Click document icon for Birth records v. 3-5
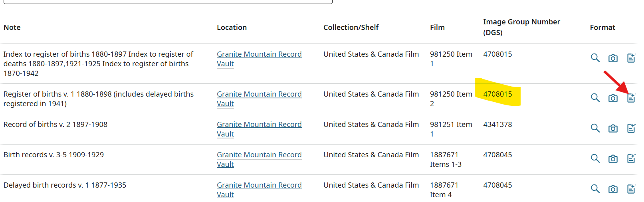Viewport: 644px width, 202px height. click(x=631, y=158)
